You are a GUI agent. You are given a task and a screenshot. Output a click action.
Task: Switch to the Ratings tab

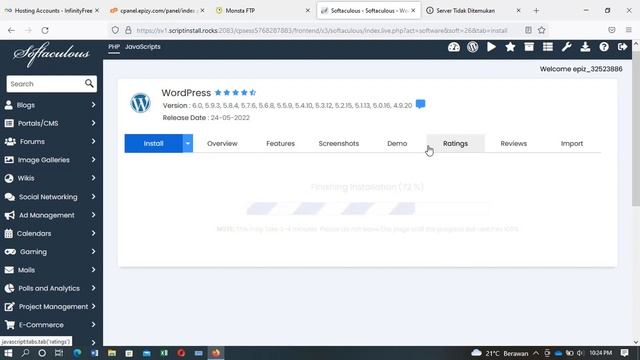pyautogui.click(x=456, y=144)
